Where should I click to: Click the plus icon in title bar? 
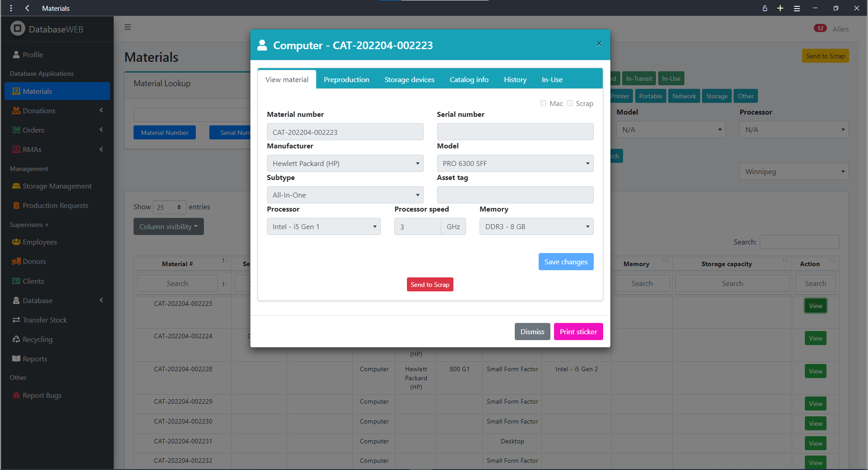(780, 8)
